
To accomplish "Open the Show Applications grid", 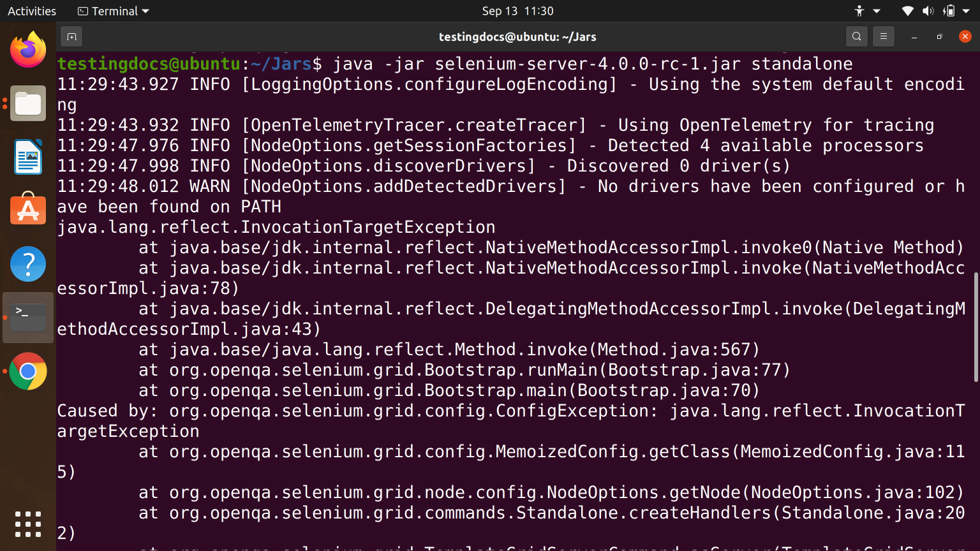I will pos(28,523).
